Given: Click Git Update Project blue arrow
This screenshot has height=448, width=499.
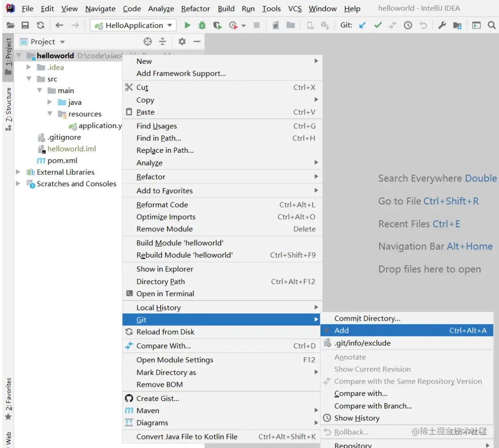Looking at the screenshot, I should [x=362, y=25].
